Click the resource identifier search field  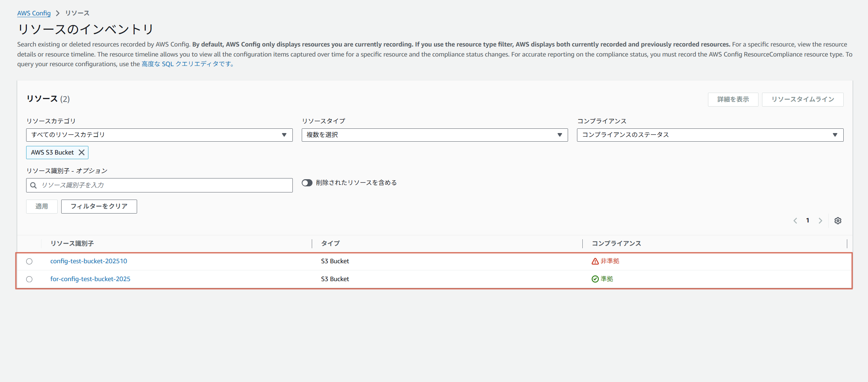165,185
